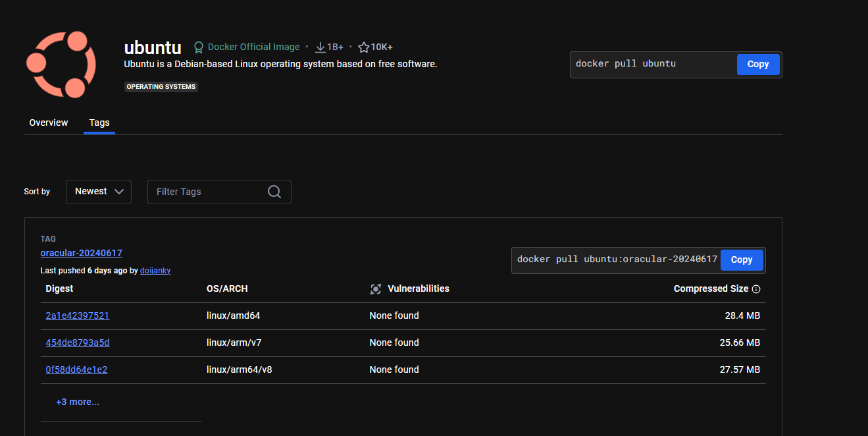Open digest 0f58dd64e1e2
The height and width of the screenshot is (436, 868).
pyautogui.click(x=76, y=369)
